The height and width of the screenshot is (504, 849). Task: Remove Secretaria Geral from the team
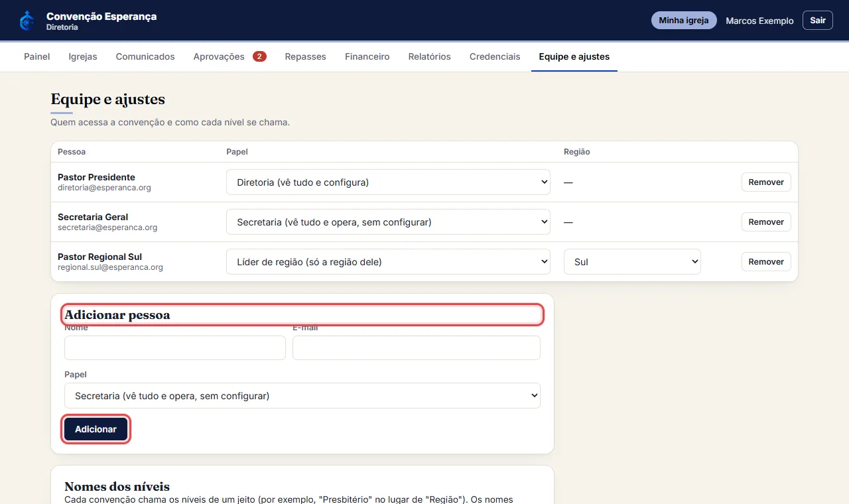(x=766, y=221)
